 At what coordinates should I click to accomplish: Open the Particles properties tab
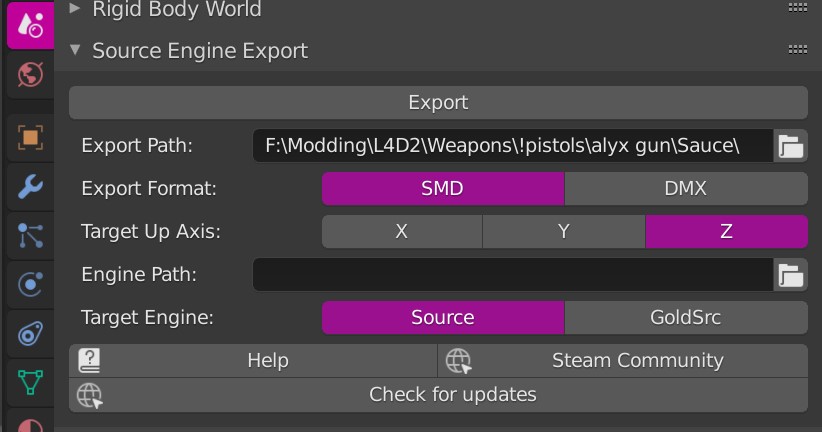pos(30,235)
